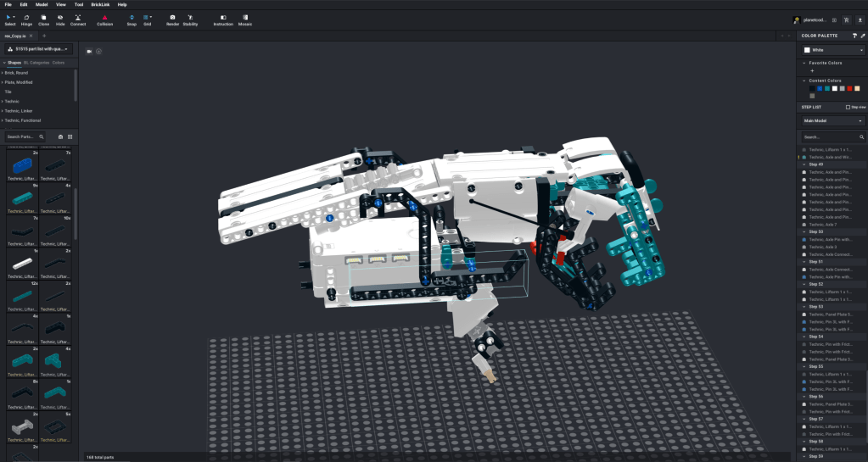This screenshot has height=462, width=868.
Task: Toggle the Collision option
Action: pos(104,19)
